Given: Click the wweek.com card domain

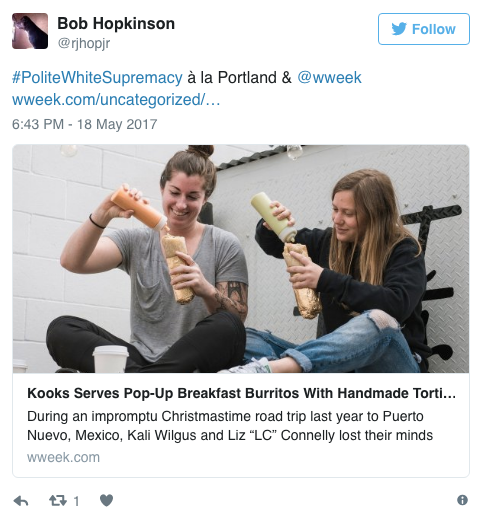Looking at the screenshot, I should click(63, 457).
